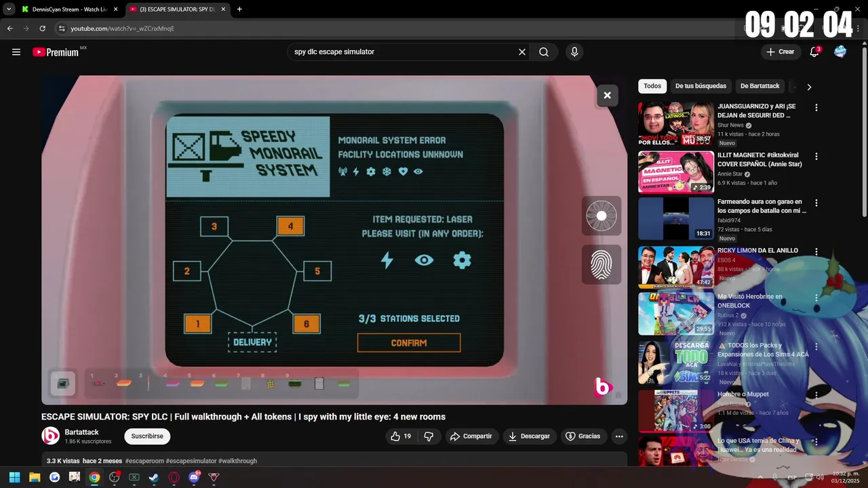Go forward in browser history
Viewport: 868px width, 488px height.
click(x=26, y=28)
